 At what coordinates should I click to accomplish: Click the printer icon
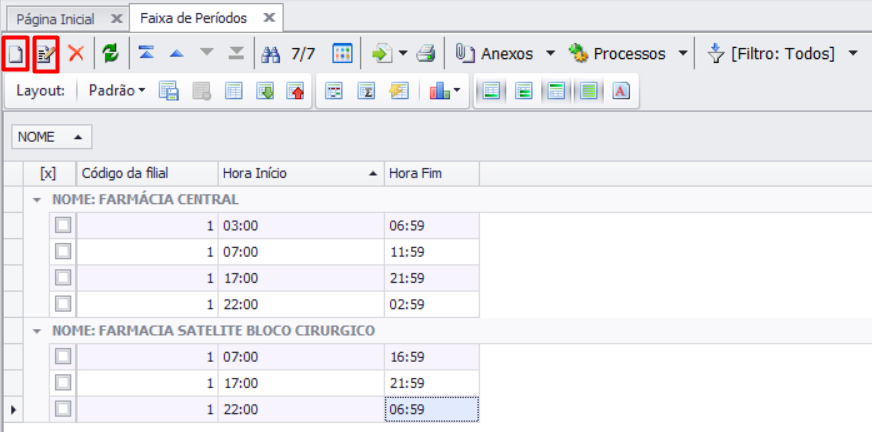point(426,54)
